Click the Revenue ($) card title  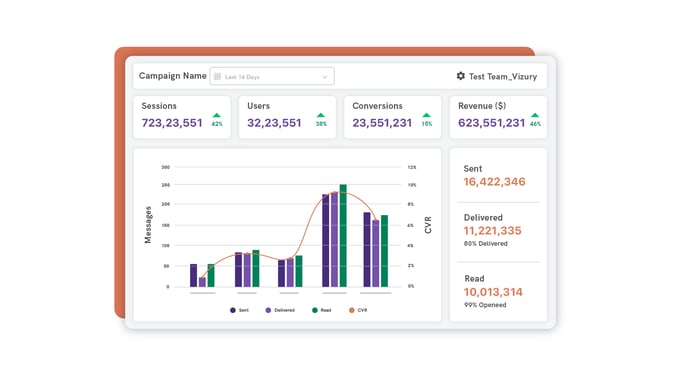click(x=482, y=106)
